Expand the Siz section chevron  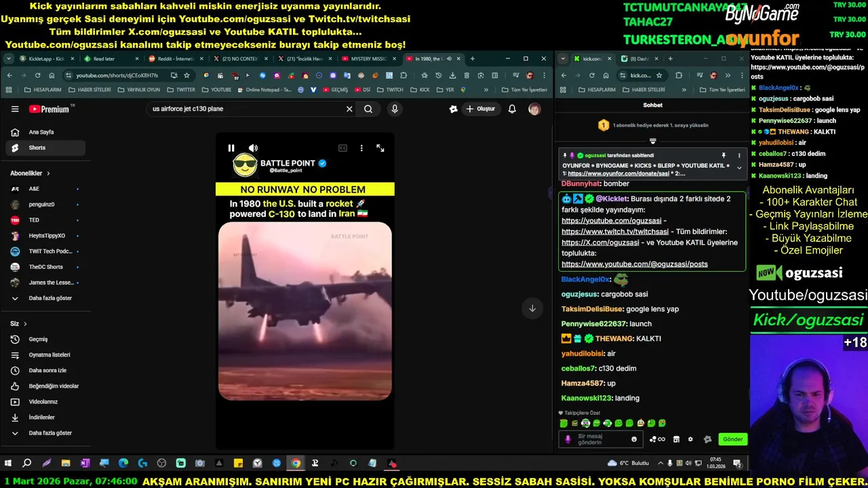pos(25,324)
